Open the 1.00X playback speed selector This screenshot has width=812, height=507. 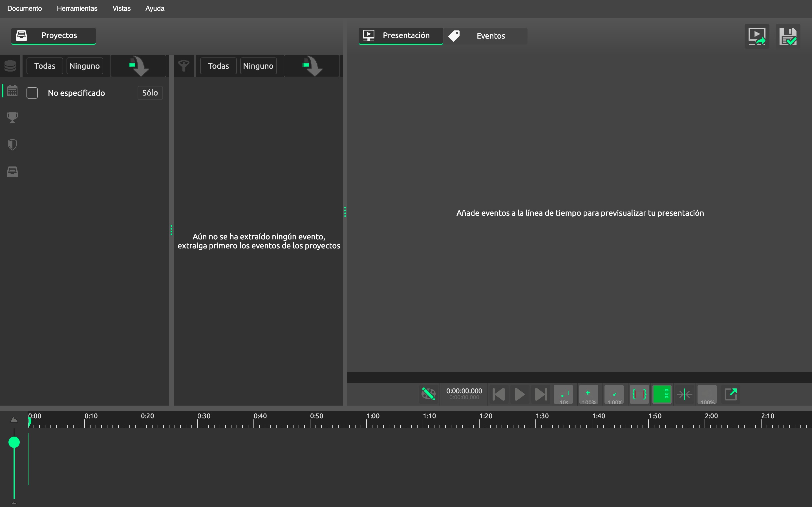tap(614, 395)
